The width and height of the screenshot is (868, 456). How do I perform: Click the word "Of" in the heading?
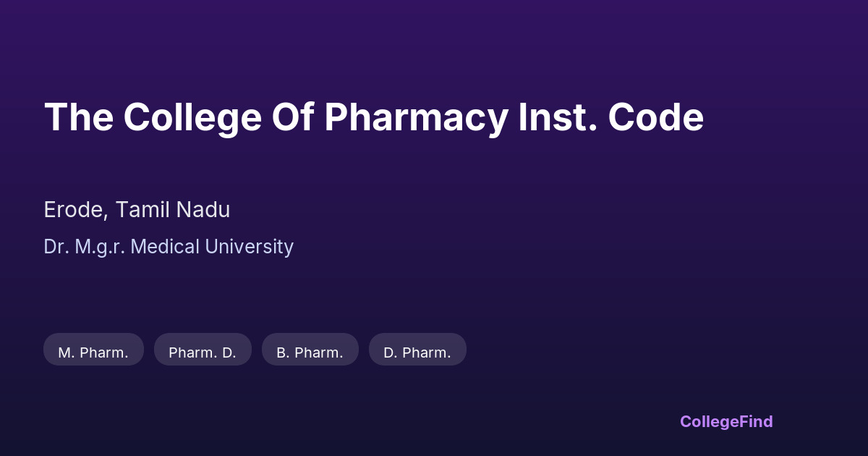[292, 117]
